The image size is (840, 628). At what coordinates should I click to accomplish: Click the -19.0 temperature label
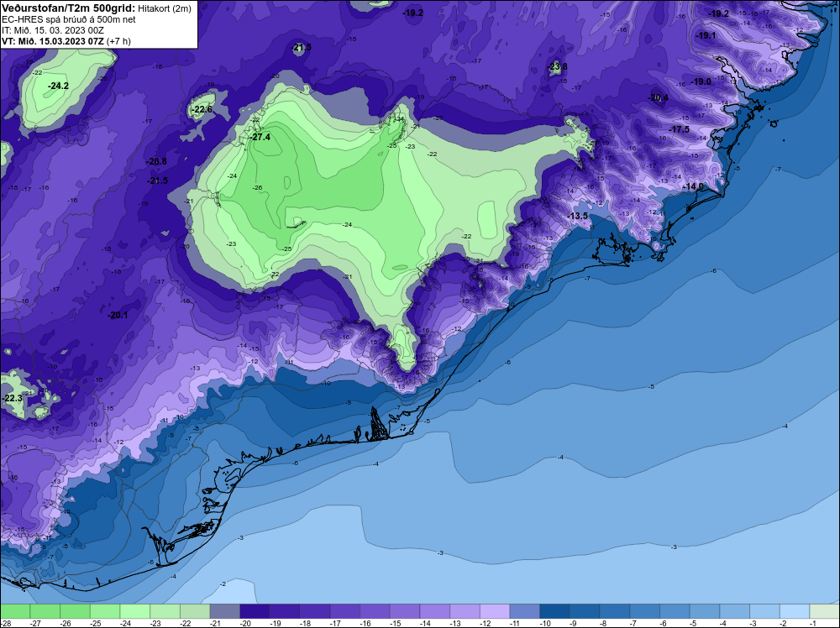(x=701, y=81)
